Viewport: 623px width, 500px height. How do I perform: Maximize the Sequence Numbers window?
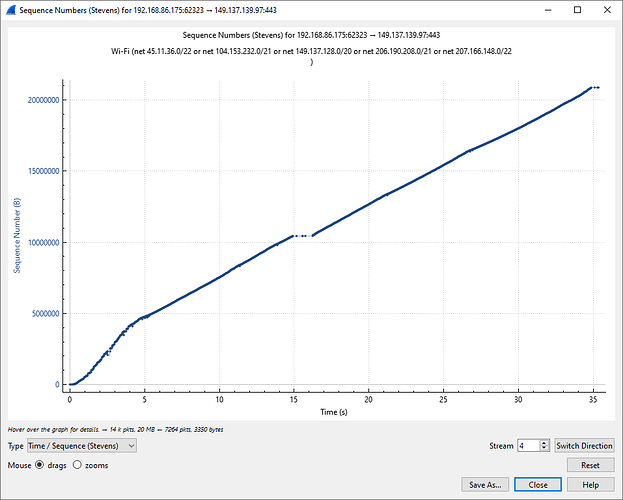pyautogui.click(x=577, y=9)
